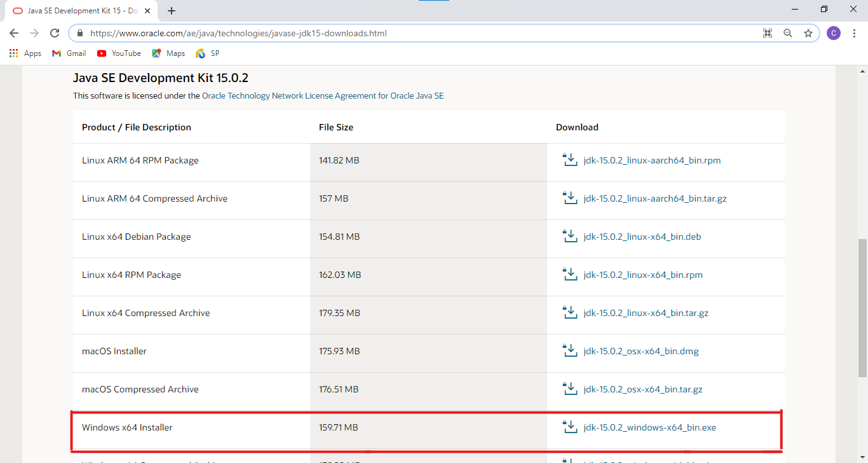Click the padlock security icon in address bar
The height and width of the screenshot is (463, 868).
79,33
